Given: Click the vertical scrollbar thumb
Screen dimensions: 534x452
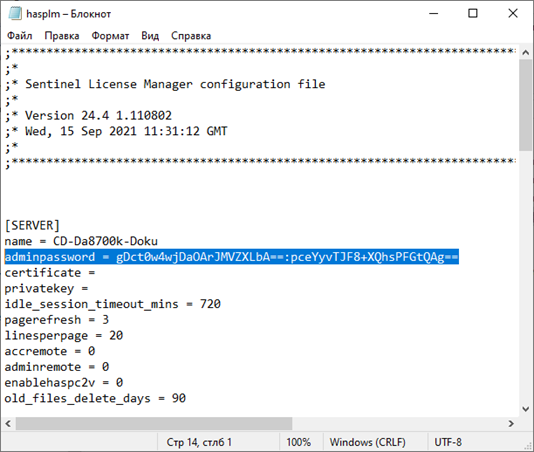Looking at the screenshot, I should click(525, 105).
